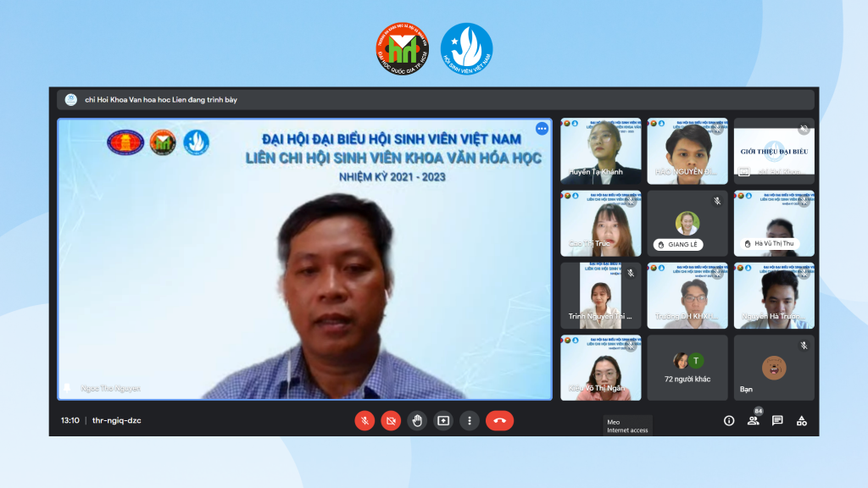Select Hà Vũ Thị Thu video tile
Screen dimensions: 868x488
pyautogui.click(x=774, y=224)
